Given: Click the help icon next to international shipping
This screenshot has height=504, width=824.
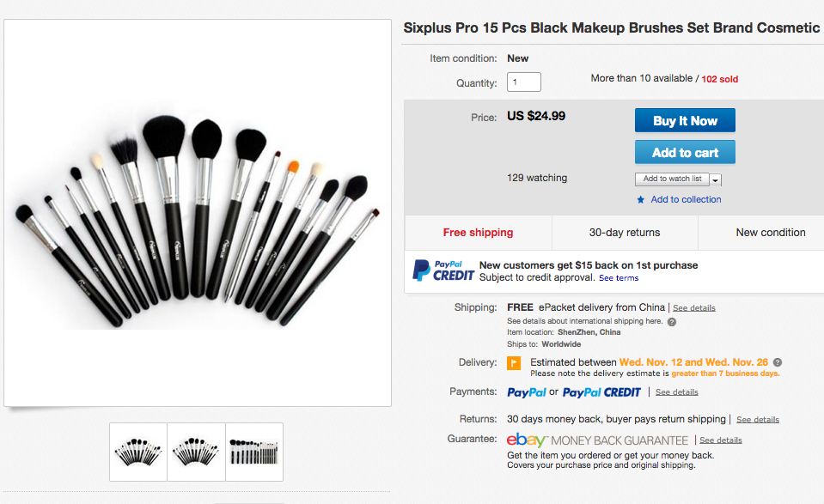Looking at the screenshot, I should pos(672,322).
